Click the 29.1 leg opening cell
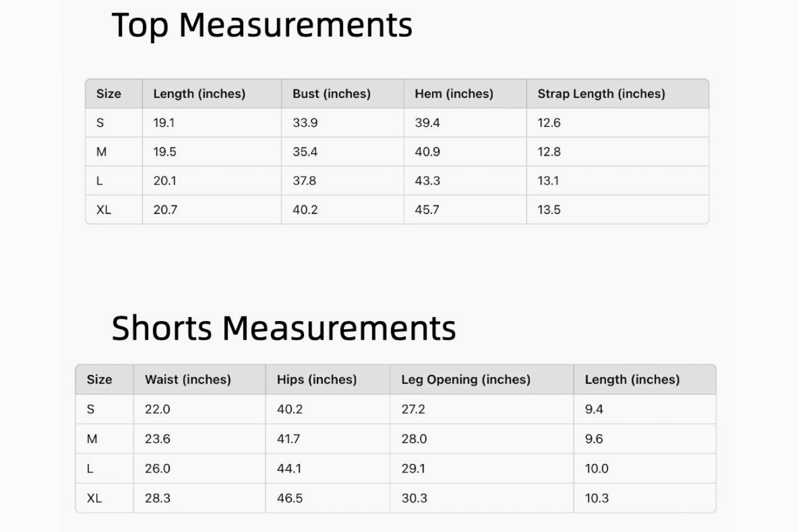Viewport: 798px width, 532px height. point(413,469)
